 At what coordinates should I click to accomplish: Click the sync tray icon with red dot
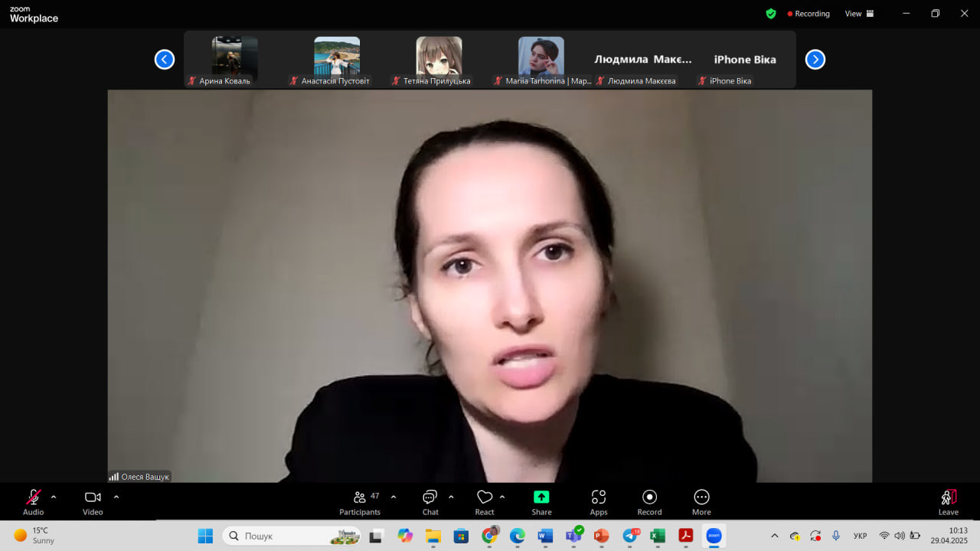tap(815, 536)
